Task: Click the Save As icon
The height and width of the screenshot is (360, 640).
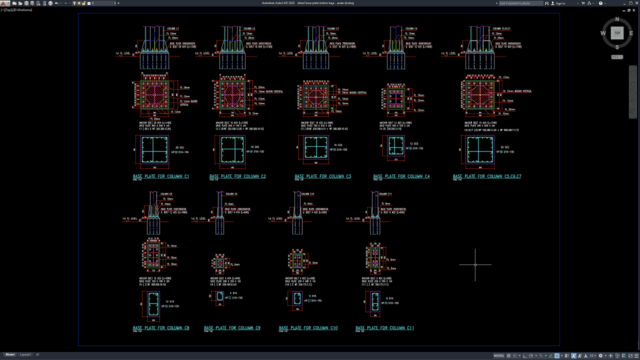Action: (x=32, y=3)
